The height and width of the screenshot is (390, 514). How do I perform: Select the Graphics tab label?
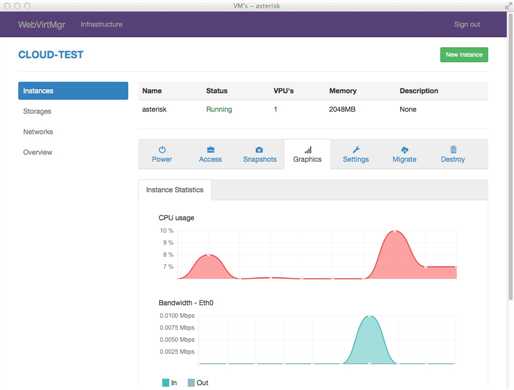(x=307, y=159)
